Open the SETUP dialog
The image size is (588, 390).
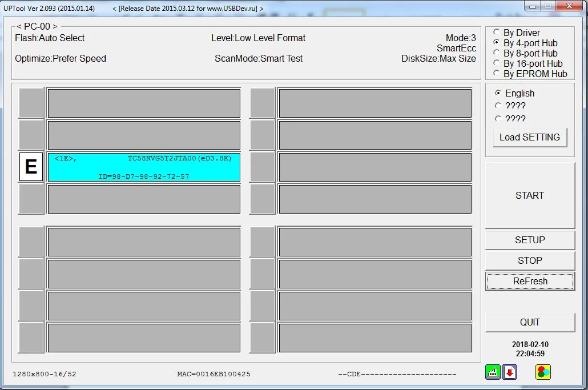point(530,240)
